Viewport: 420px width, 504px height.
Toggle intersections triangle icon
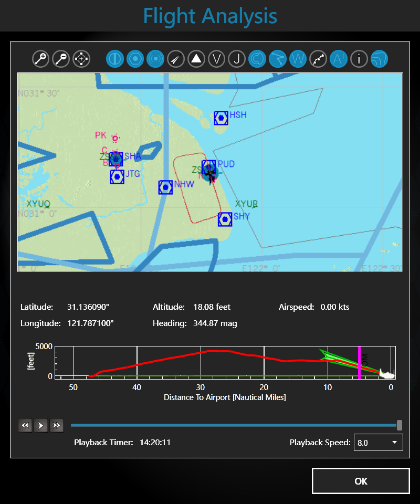click(196, 59)
